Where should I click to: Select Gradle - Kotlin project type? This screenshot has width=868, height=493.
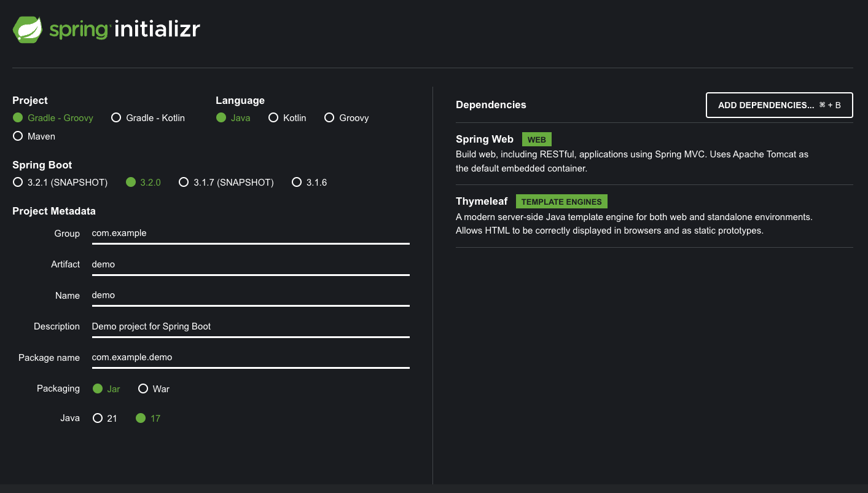(148, 117)
